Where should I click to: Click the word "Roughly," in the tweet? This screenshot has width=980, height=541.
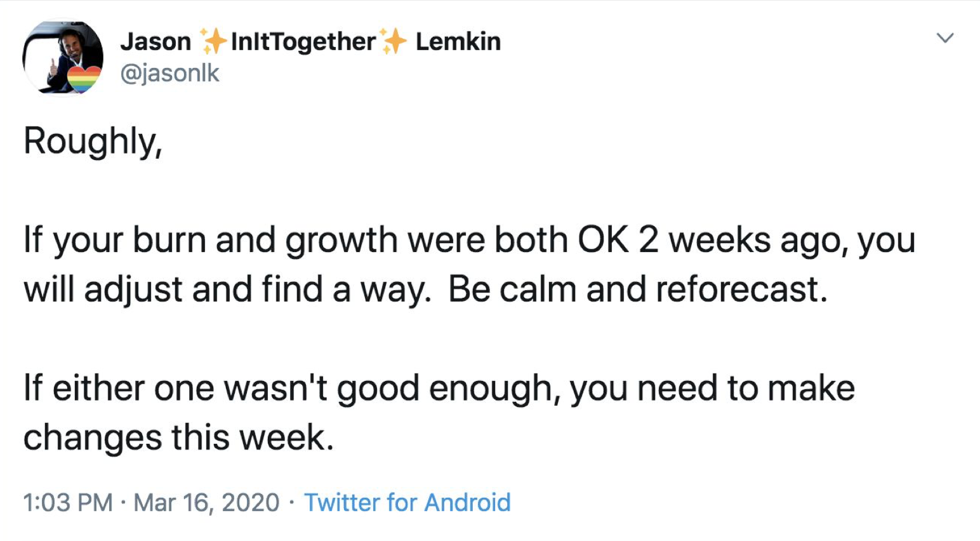[93, 141]
